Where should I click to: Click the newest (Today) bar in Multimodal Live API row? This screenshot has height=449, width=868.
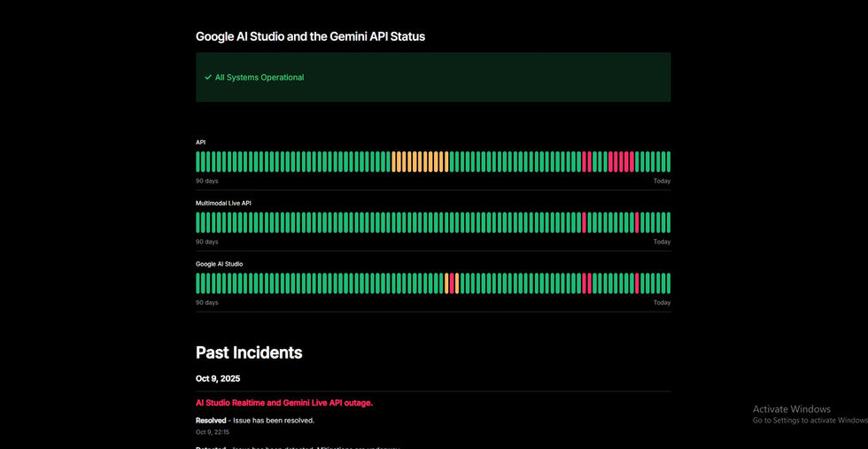(x=668, y=222)
